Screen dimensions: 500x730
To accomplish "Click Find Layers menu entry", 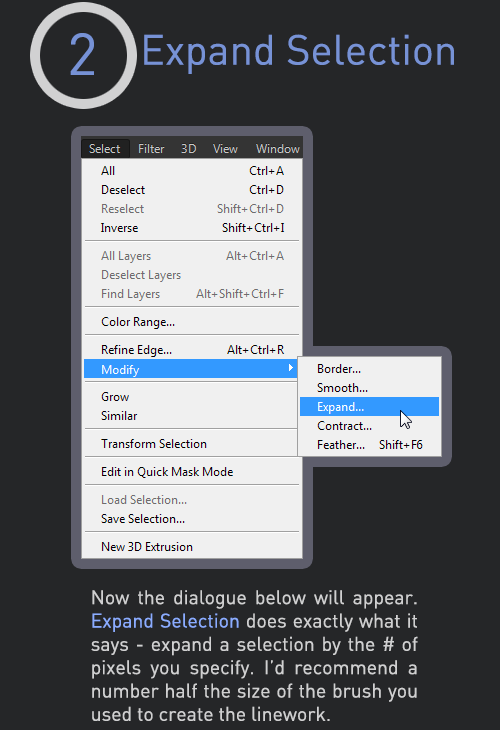I will pyautogui.click(x=192, y=294).
